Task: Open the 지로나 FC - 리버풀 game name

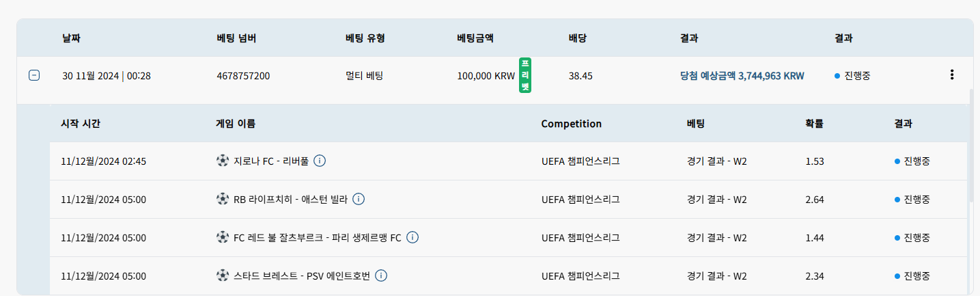Action: pyautogui.click(x=271, y=161)
